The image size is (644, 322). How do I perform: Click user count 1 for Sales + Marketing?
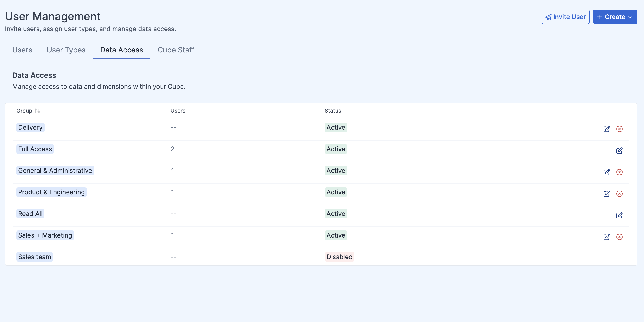point(173,235)
